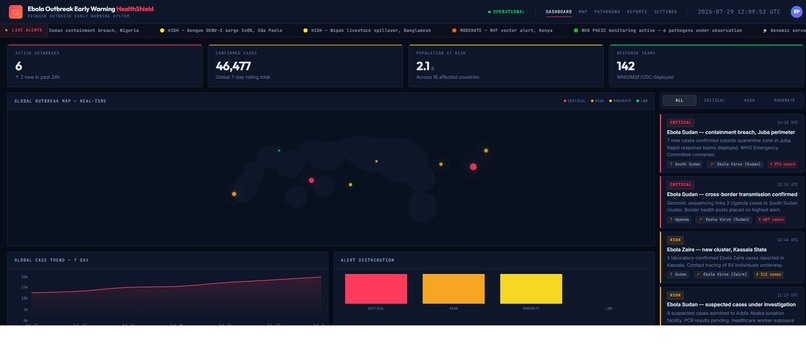Click the Global Outbreak Map title
The width and height of the screenshot is (806, 362).
(x=60, y=101)
